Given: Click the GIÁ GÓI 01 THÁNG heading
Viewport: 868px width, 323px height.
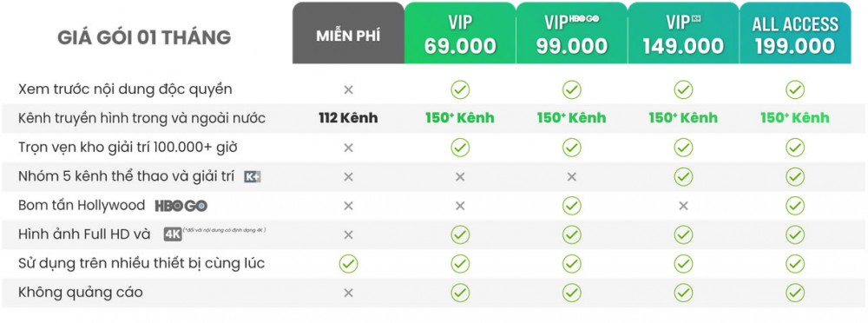Looking at the screenshot, I should click(x=144, y=37).
